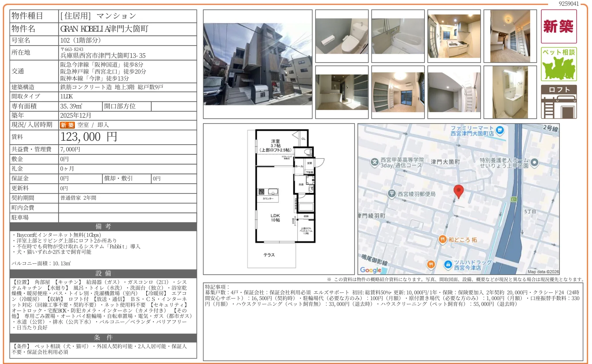This screenshot has height=364, width=592.
Task: Click the 123,000円 rent amount
Action: [89, 137]
